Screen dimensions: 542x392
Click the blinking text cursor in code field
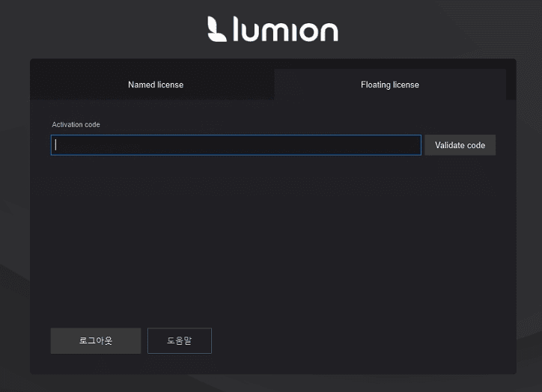click(55, 145)
